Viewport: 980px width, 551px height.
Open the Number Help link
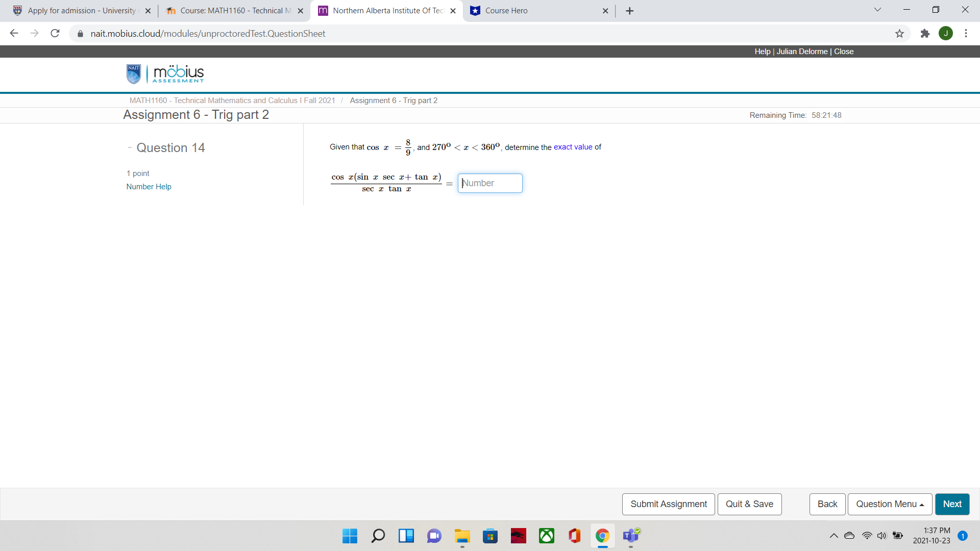[149, 187]
